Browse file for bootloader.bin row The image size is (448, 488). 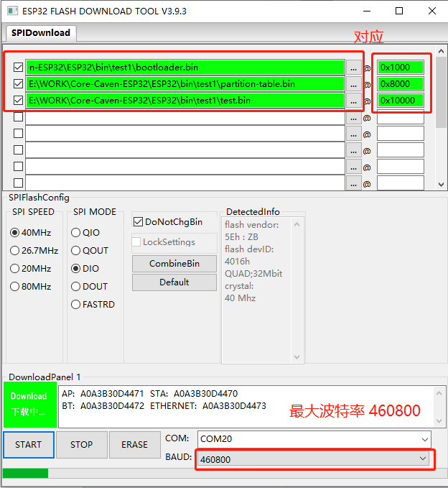point(353,68)
